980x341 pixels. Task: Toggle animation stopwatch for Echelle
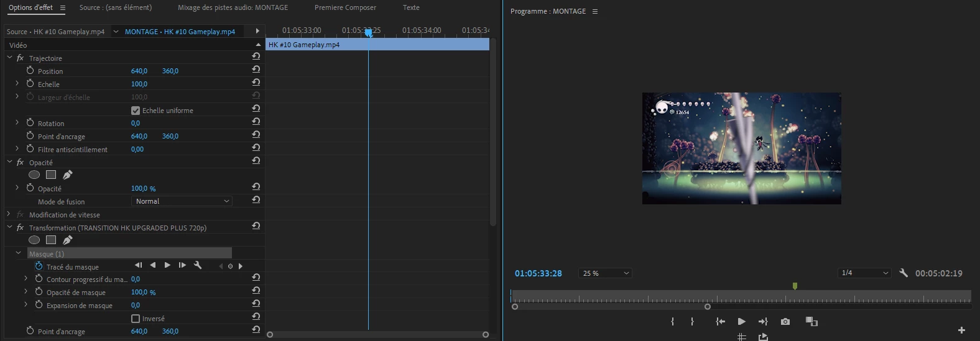30,83
